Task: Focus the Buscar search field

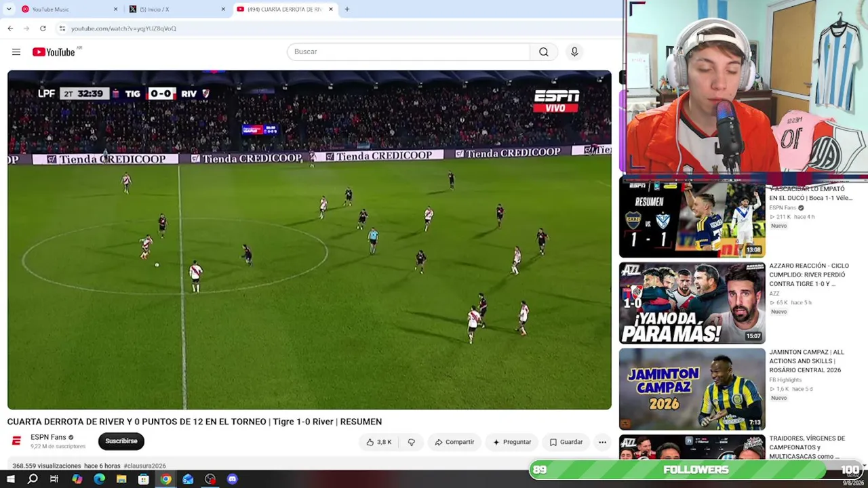Action: pos(408,52)
